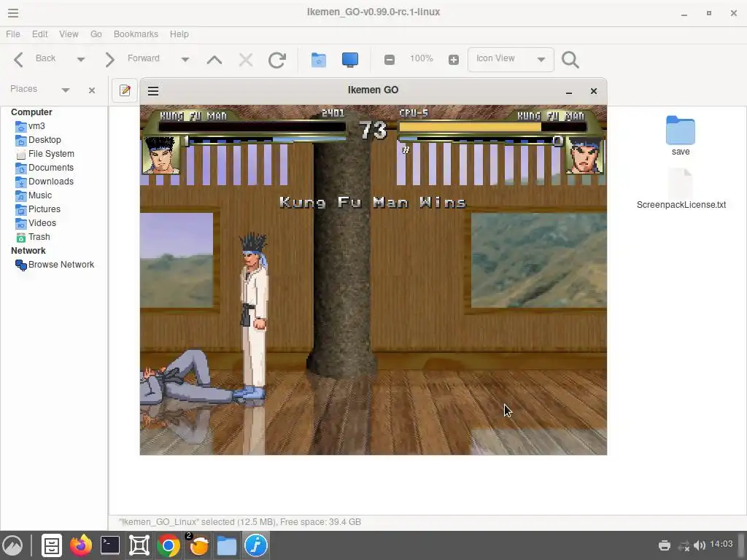This screenshot has height=560, width=747.
Task: Click the volume speaker tray icon
Action: click(700, 545)
